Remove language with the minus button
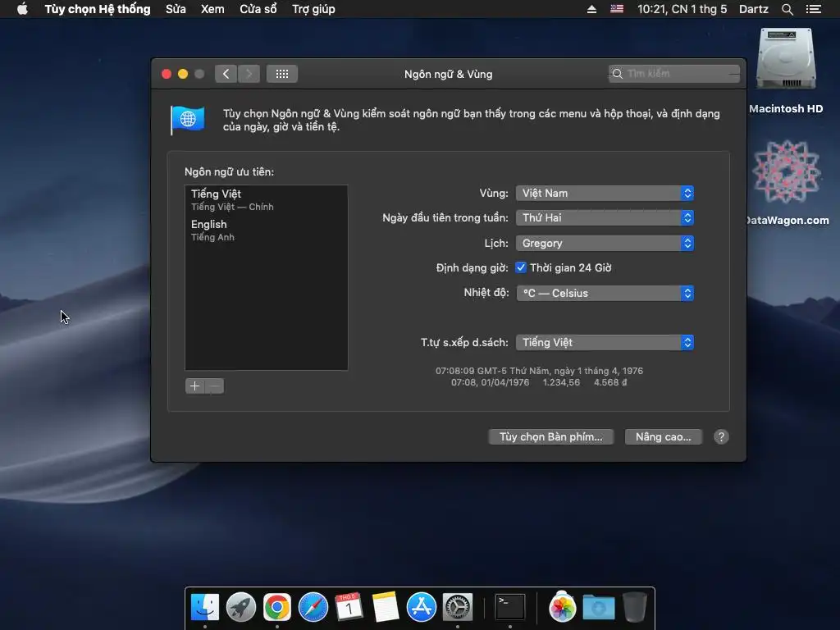 pos(215,386)
